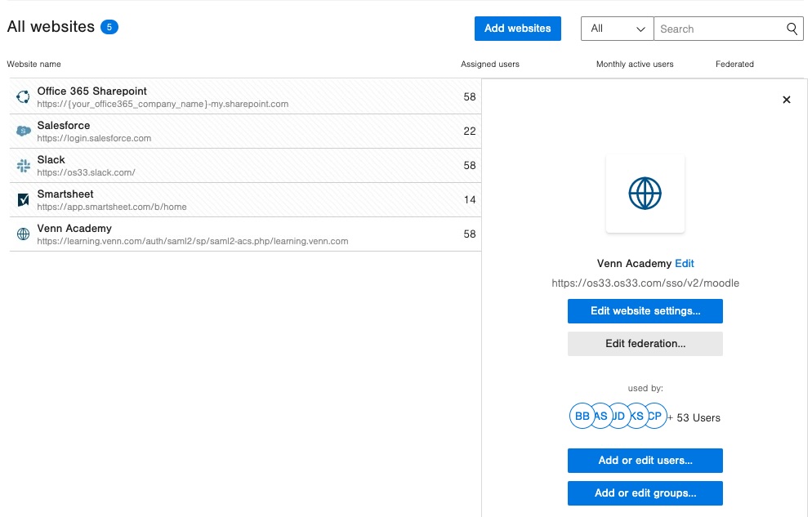Select the Office 365 Sharepoint row name
Screen dimensions: 812x517
coord(91,91)
